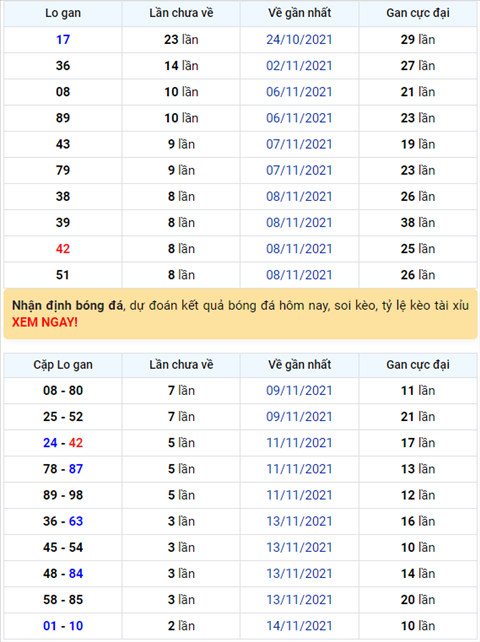Open 07/11/2021 date in row 79
The image size is (480, 642).
click(299, 170)
